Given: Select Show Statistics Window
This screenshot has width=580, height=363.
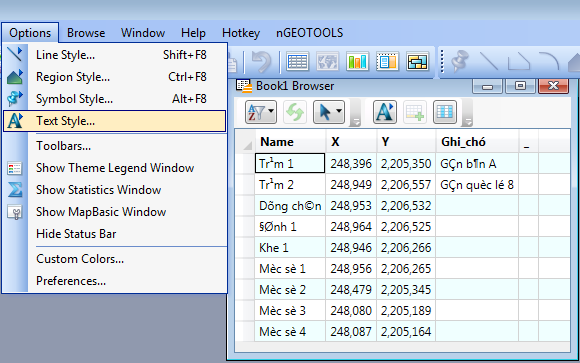Looking at the screenshot, I should point(115,190).
